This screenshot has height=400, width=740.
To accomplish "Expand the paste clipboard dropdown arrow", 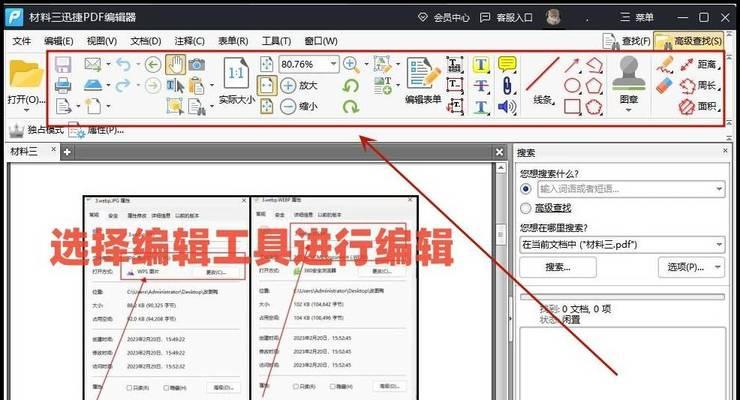I will coord(211,85).
